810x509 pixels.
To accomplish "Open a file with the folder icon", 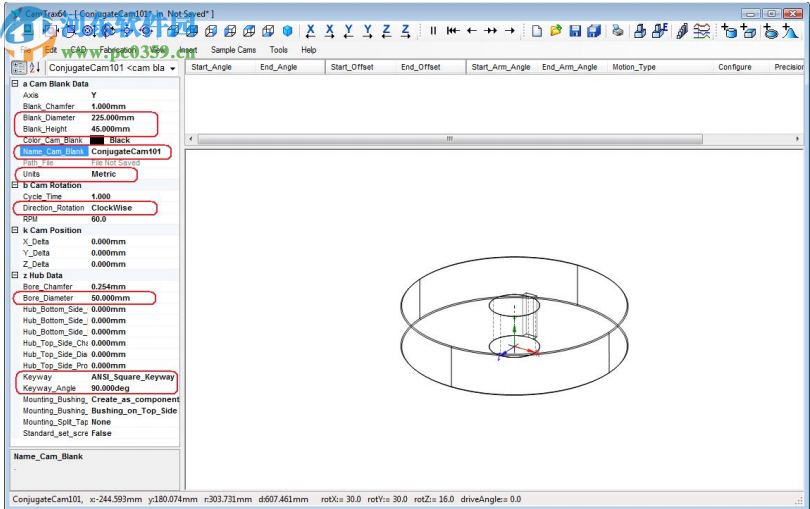I will tap(556, 31).
